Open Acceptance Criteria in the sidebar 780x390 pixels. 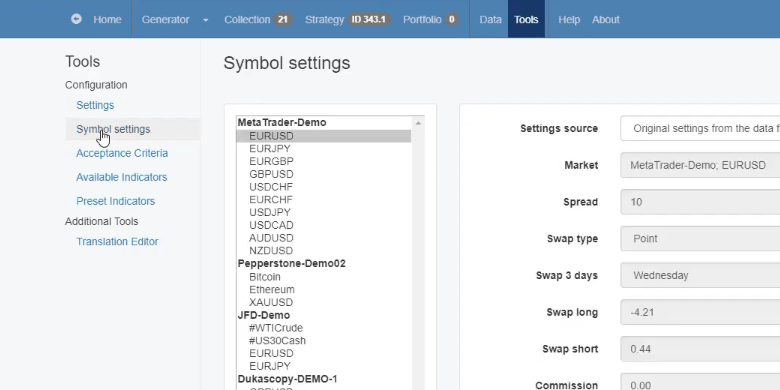pyautogui.click(x=122, y=153)
